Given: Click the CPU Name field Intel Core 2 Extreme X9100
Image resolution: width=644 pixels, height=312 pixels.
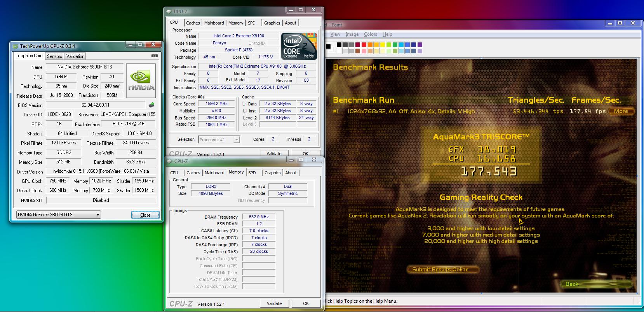Looking at the screenshot, I should pyautogui.click(x=238, y=36).
